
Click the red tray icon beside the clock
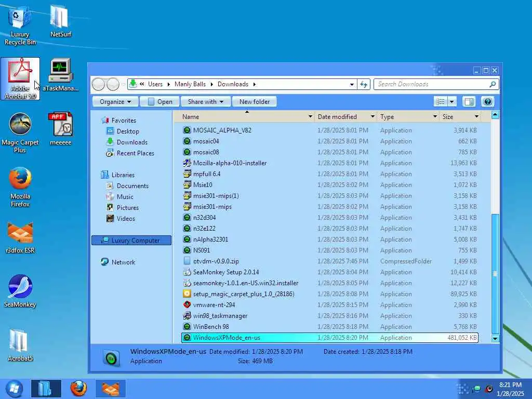click(x=489, y=389)
